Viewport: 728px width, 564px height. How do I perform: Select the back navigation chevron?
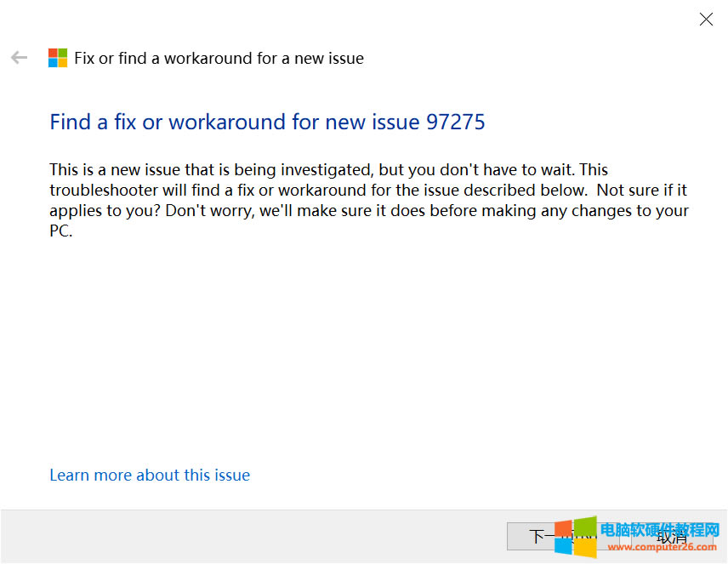(19, 57)
